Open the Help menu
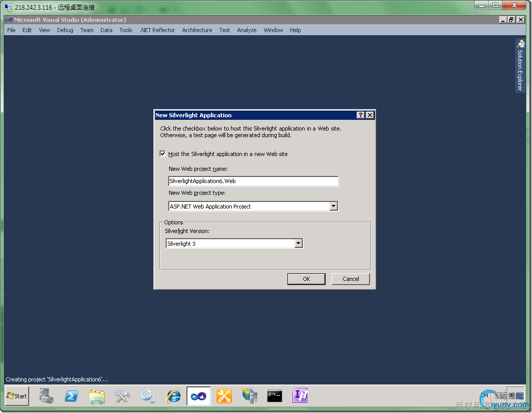This screenshot has width=532, height=413. click(x=296, y=30)
